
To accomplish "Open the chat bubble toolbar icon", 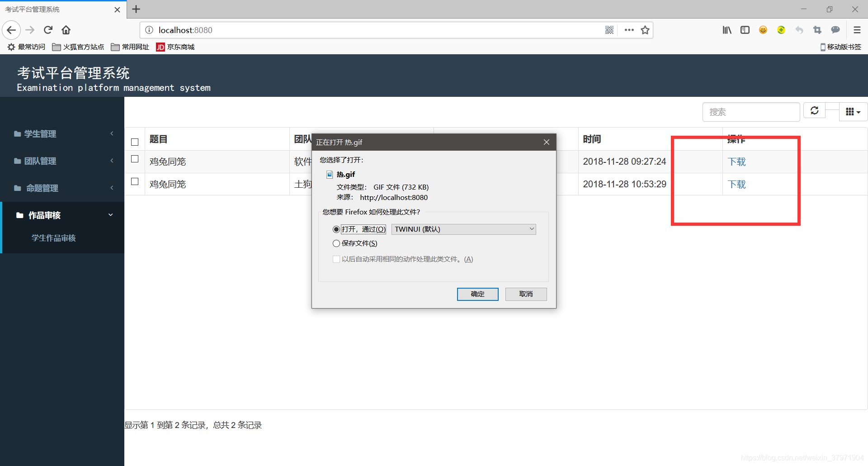I will click(x=835, y=30).
